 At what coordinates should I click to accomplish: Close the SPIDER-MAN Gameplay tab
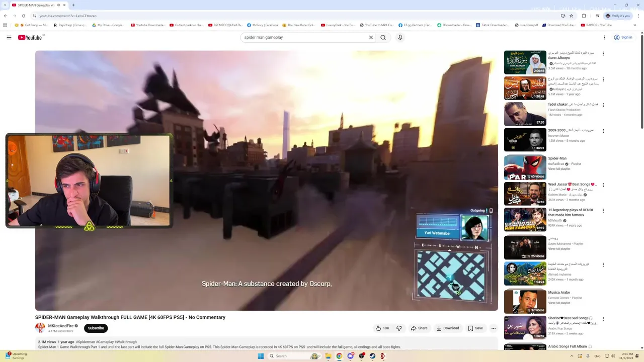64,5
